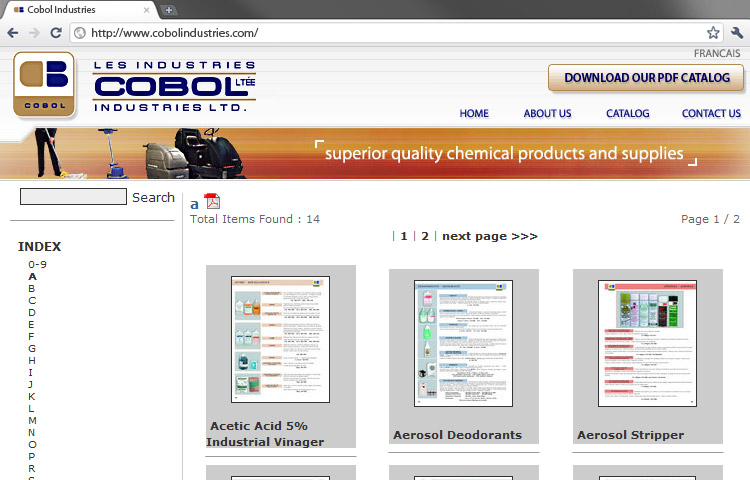
Task: Open new tab with plus button
Action: [x=170, y=10]
